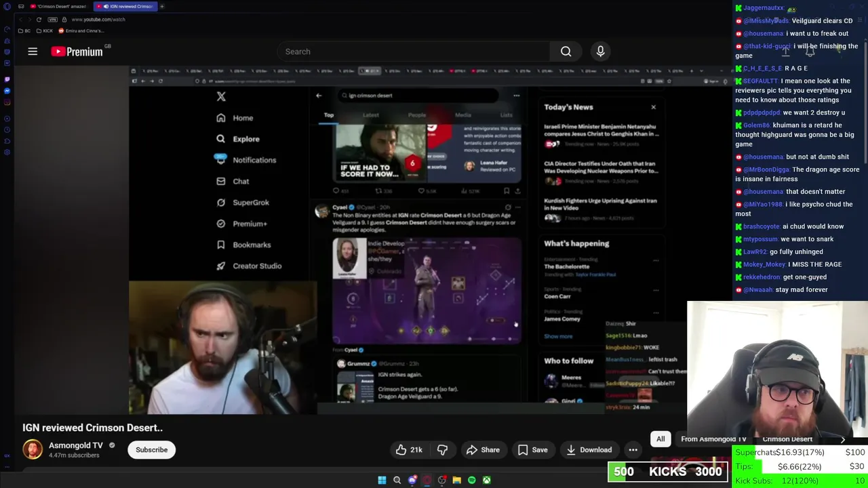Click the Kick Subs 12 progress bar
The height and width of the screenshot is (488, 868).
tap(800, 481)
